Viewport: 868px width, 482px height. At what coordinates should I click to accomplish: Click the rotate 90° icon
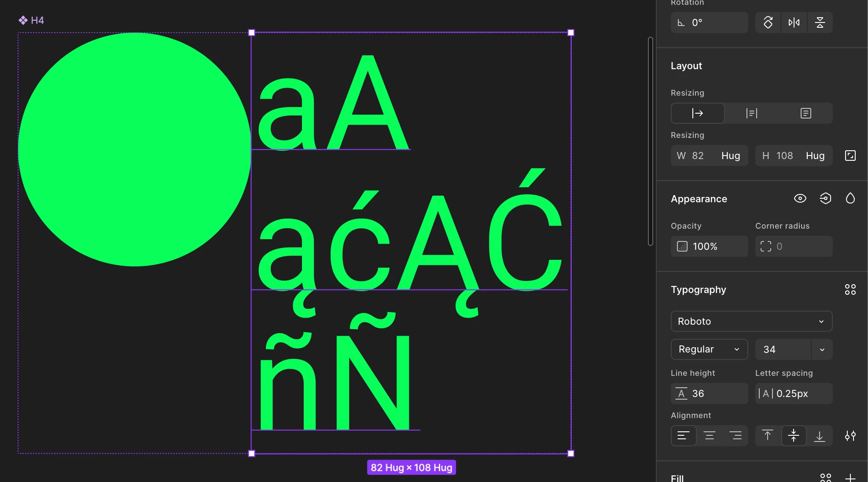pyautogui.click(x=768, y=22)
